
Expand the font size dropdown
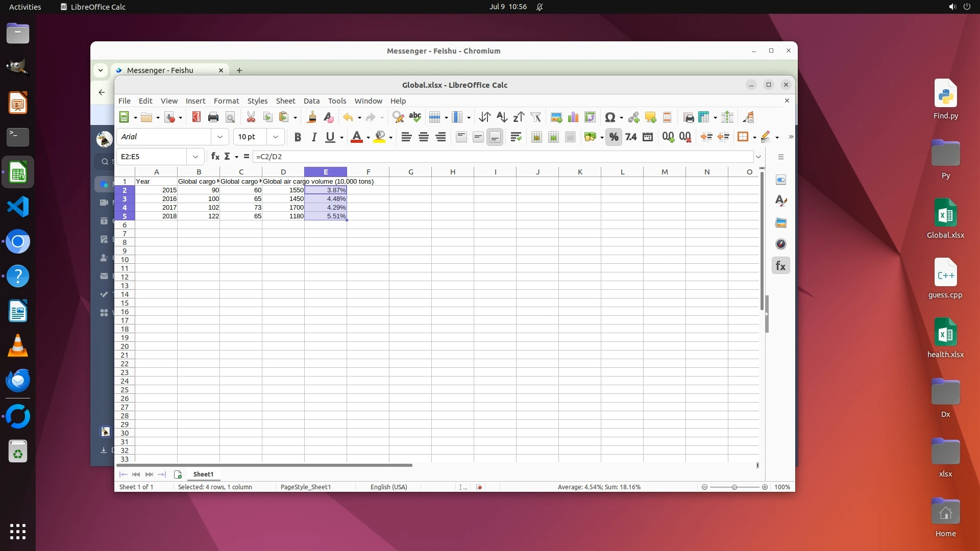pyautogui.click(x=276, y=137)
